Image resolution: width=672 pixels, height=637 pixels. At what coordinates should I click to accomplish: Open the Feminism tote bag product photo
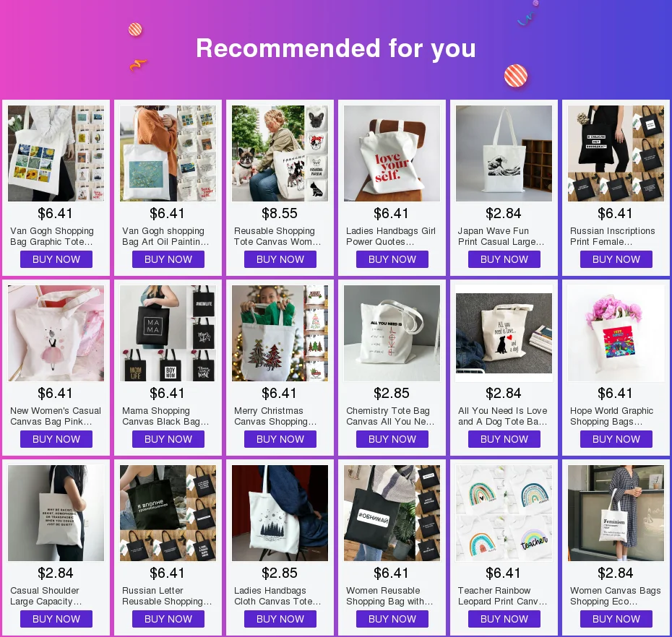point(616,513)
